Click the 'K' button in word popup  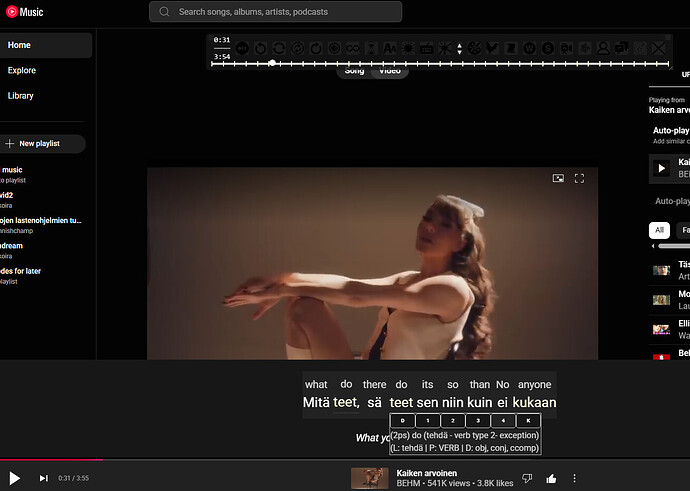528,421
